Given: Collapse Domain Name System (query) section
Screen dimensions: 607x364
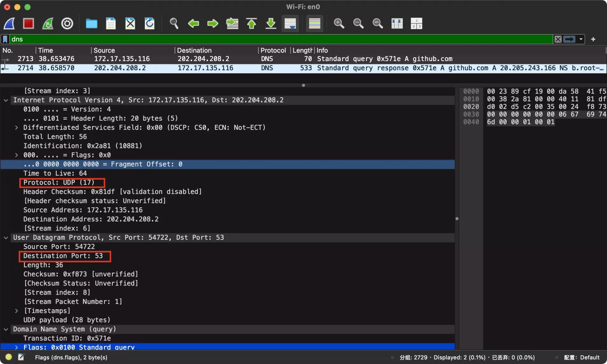Looking at the screenshot, I should (6, 329).
